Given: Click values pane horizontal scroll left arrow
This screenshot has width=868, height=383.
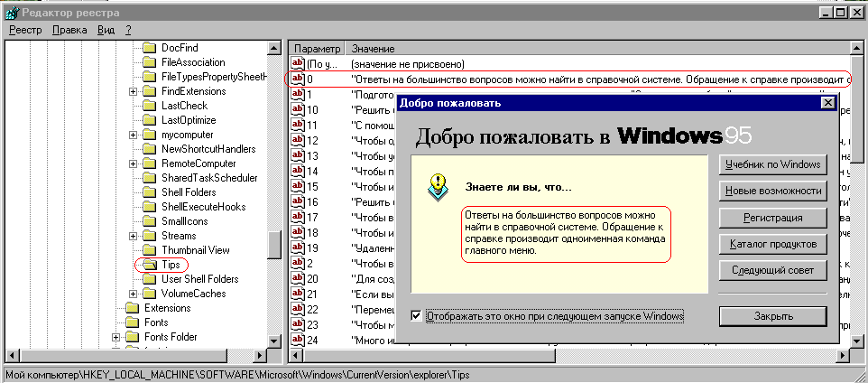Looking at the screenshot, I should coord(296,355).
